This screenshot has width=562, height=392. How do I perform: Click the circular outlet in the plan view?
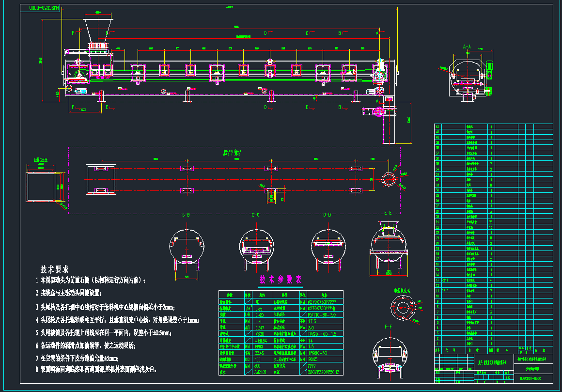[389, 179]
